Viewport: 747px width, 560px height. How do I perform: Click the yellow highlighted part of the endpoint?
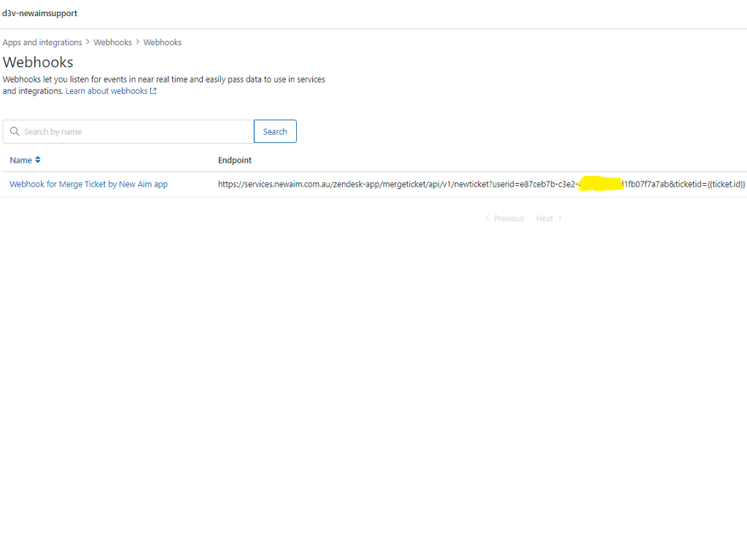click(600, 184)
